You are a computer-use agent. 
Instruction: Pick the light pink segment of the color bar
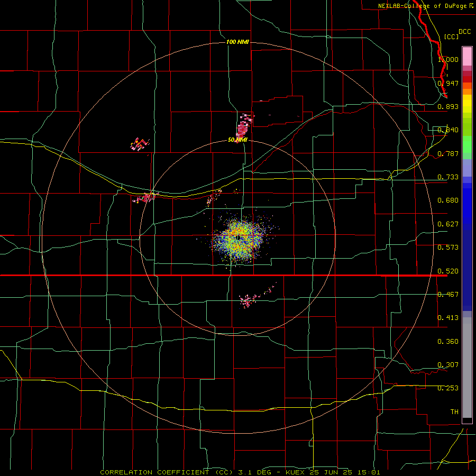coord(467,57)
